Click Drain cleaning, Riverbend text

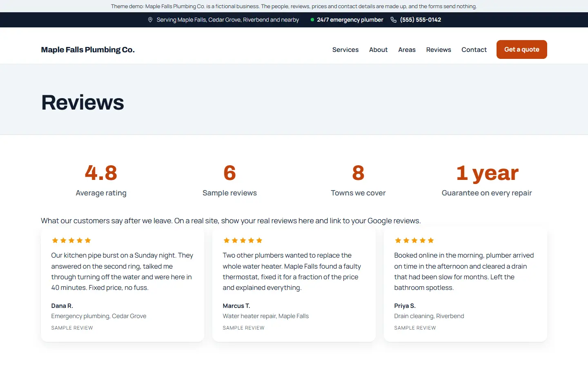click(429, 316)
